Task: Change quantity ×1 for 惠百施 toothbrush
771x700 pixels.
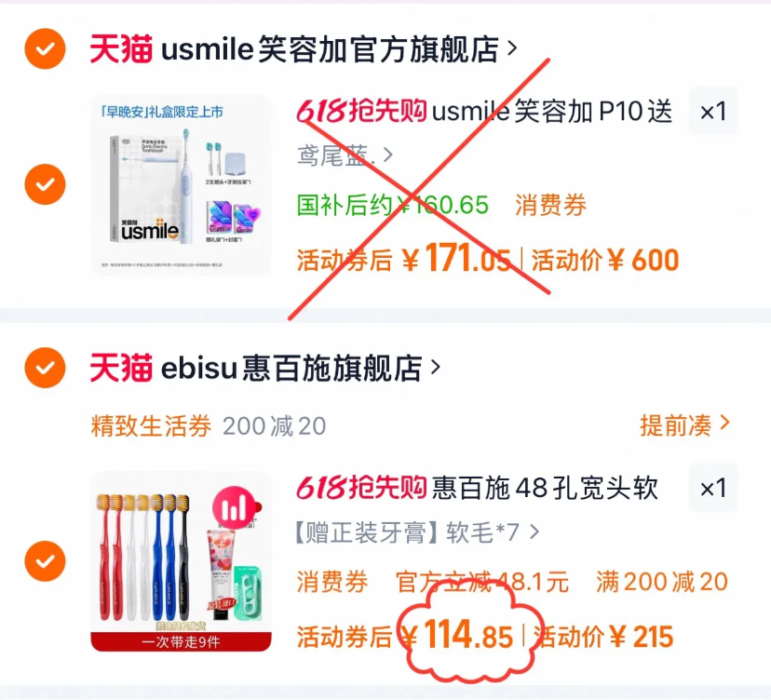Action: point(713,488)
